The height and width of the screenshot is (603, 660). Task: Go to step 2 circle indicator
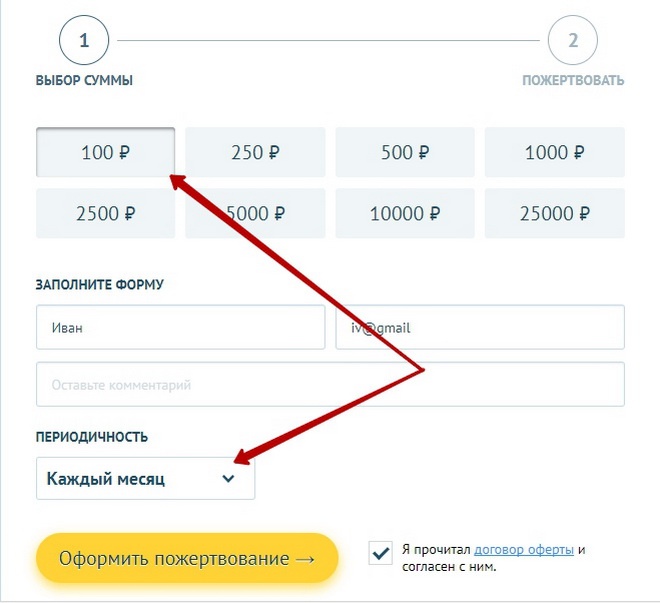coord(573,41)
